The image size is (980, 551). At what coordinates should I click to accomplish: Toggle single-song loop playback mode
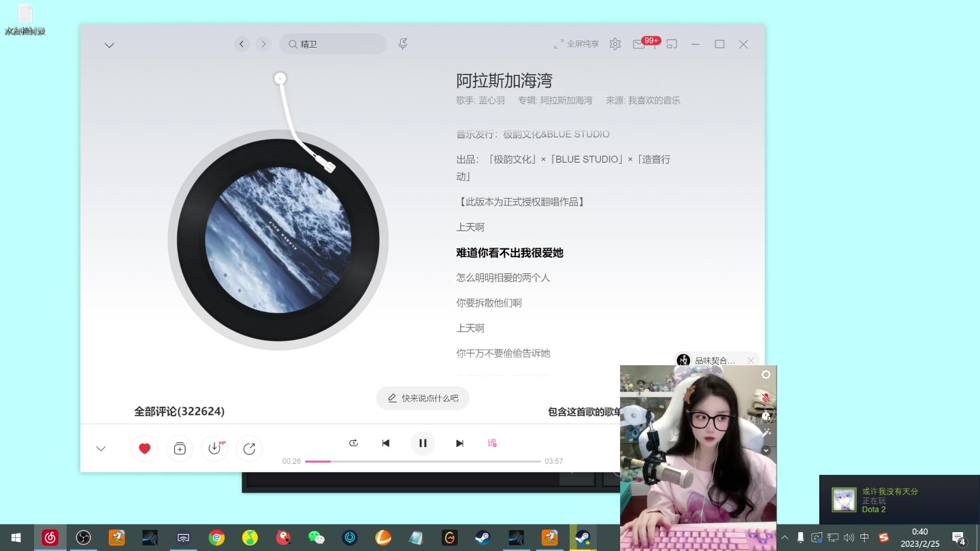[x=353, y=443]
